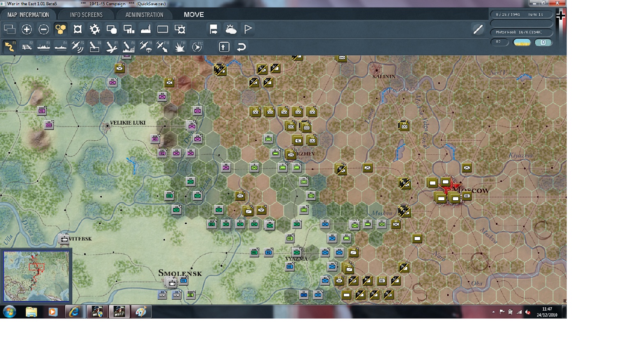The image size is (644, 362).
Task: Click the diagonal line icon near date
Action: pyautogui.click(x=478, y=29)
